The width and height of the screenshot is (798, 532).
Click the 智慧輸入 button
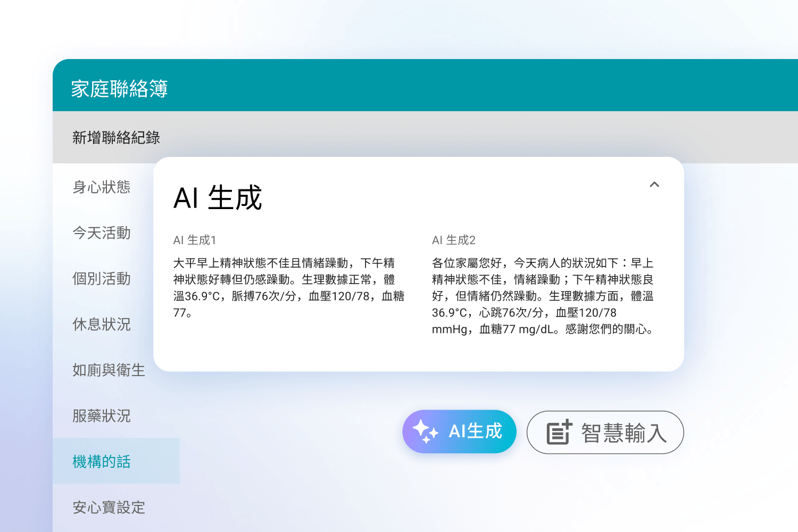point(605,432)
